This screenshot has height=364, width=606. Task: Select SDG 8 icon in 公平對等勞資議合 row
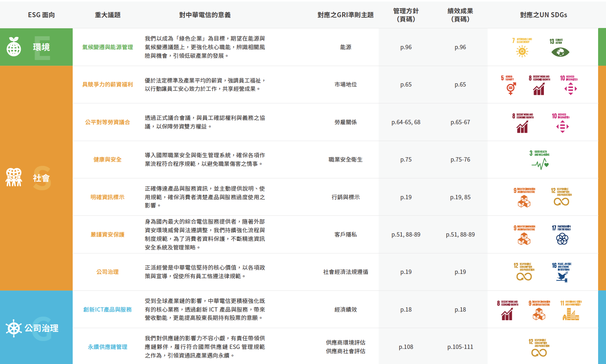[x=523, y=123]
